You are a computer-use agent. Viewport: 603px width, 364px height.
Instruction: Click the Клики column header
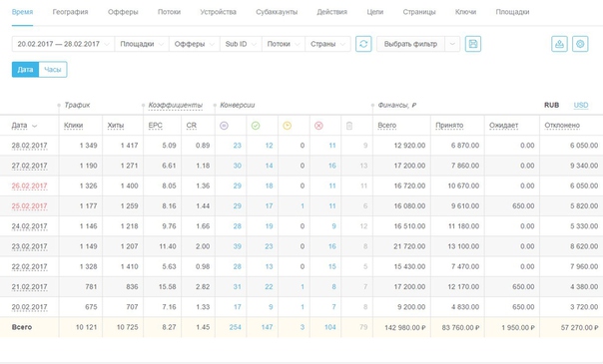tap(73, 126)
